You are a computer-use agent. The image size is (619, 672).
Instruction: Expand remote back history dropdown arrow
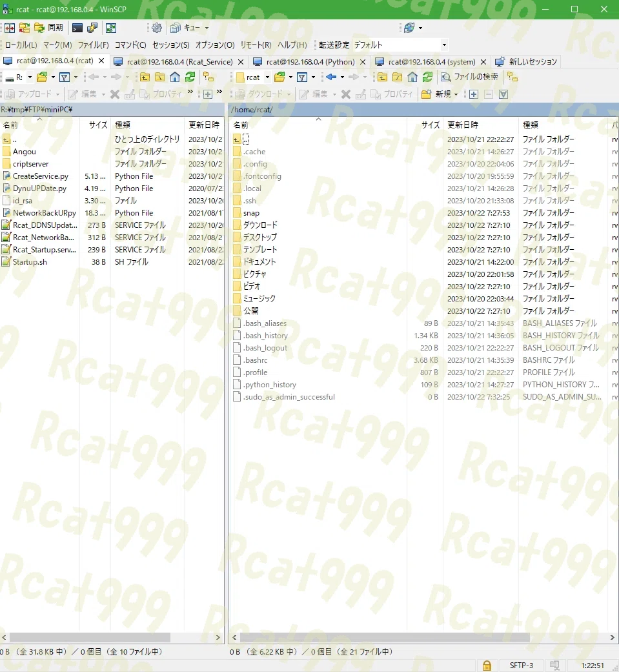pyautogui.click(x=342, y=77)
